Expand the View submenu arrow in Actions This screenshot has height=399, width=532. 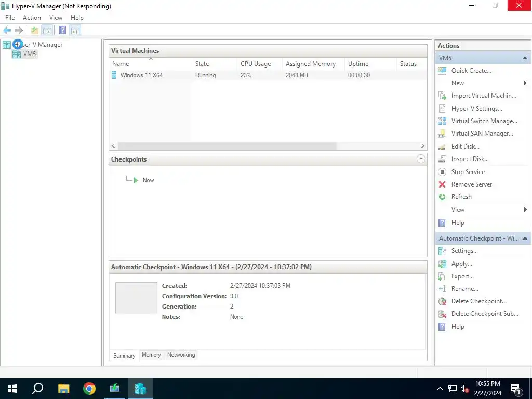[525, 210]
